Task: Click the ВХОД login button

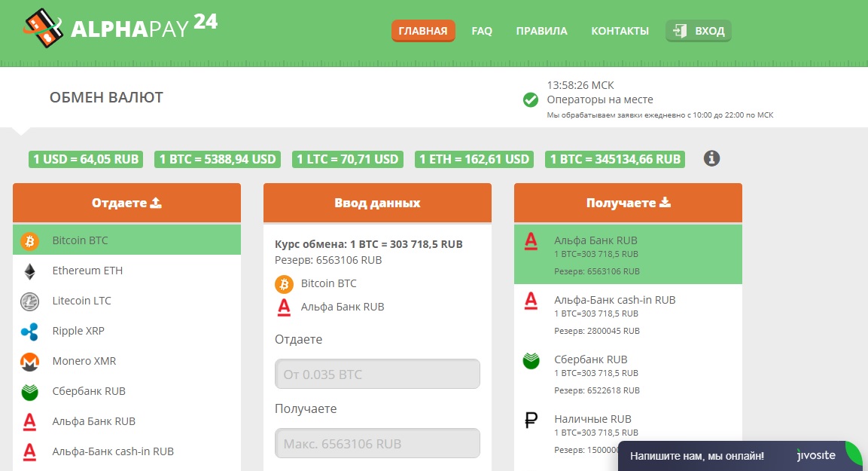Action: pyautogui.click(x=699, y=31)
